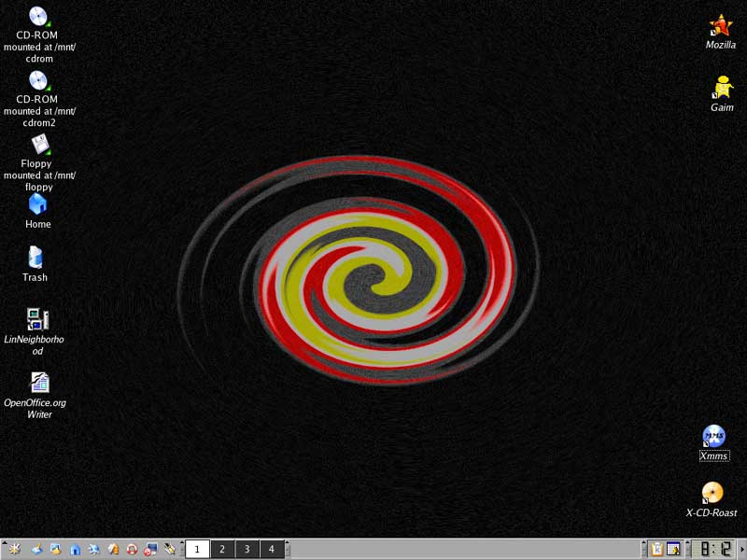Click the blue house home icon in panel
Image resolution: width=747 pixels, height=560 pixels.
[75, 550]
